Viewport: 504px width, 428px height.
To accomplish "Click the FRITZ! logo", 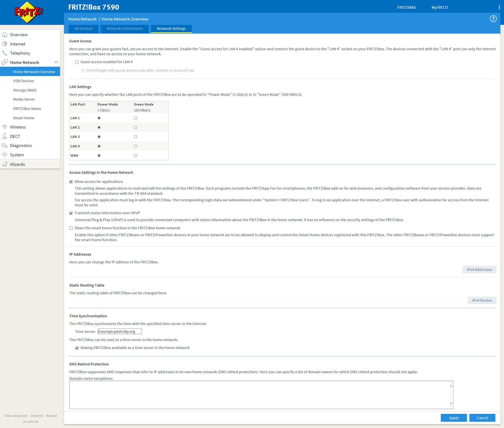I will point(29,12).
